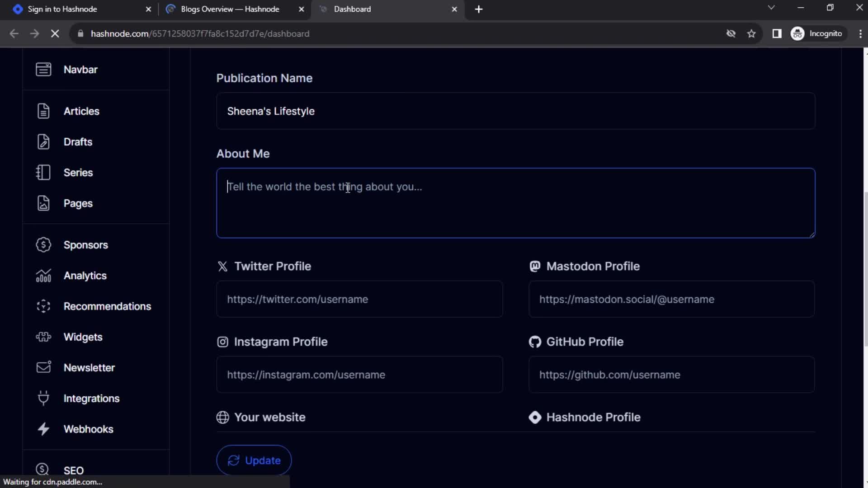This screenshot has width=868, height=488.
Task: Select the Dashboard browser tab
Action: (x=389, y=9)
